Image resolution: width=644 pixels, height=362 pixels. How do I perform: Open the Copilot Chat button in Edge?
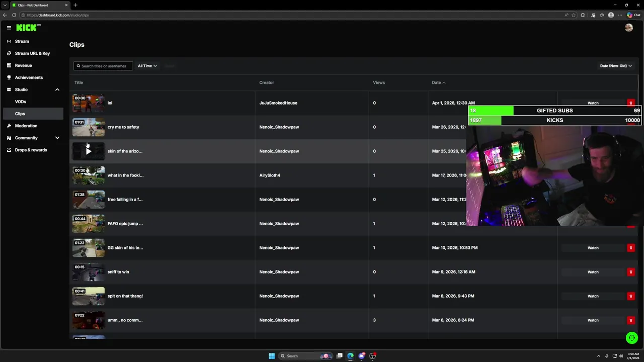[x=633, y=15]
